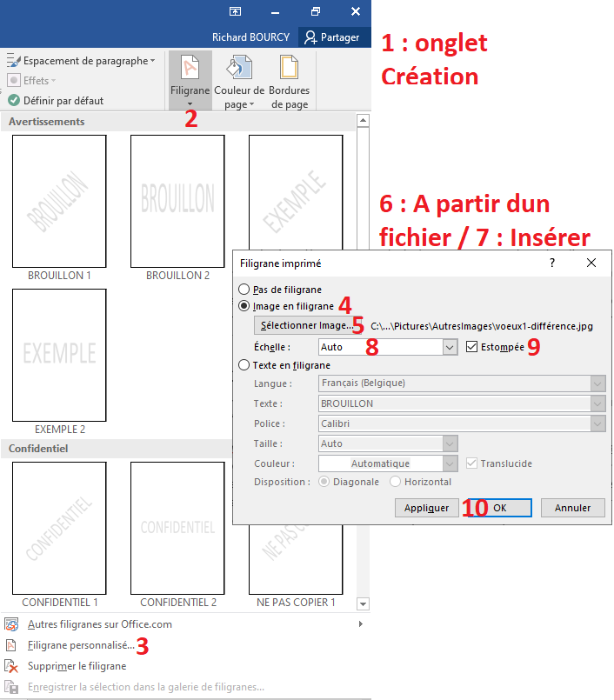Click the Couleur de page icon
614x700 pixels.
coord(239,68)
